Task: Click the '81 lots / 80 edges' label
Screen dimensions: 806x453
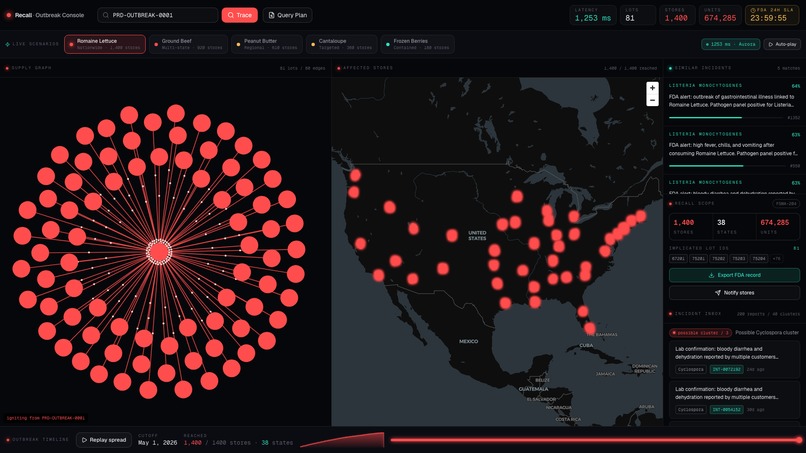Action: point(302,68)
